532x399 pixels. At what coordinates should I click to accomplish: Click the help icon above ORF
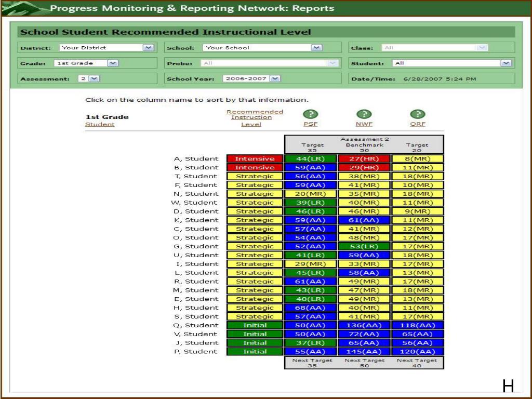tap(417, 114)
